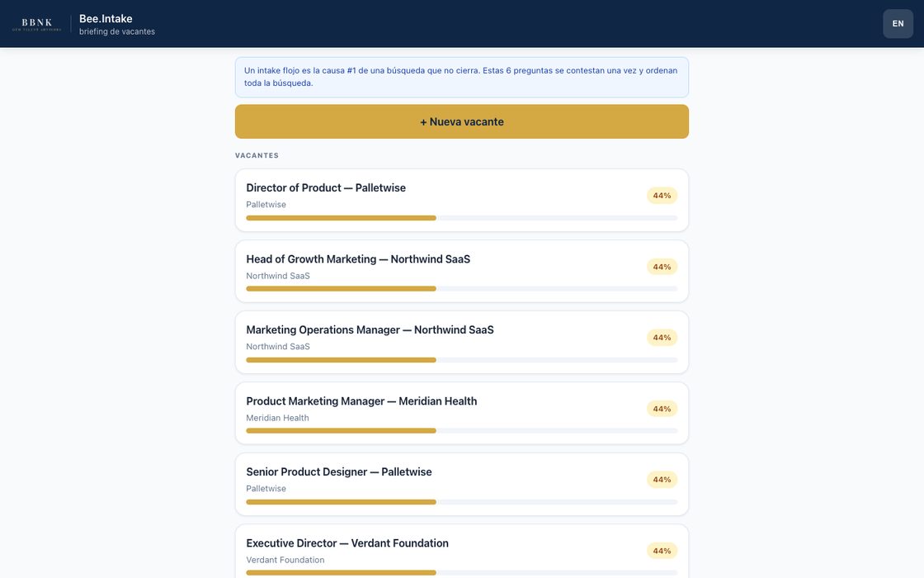924x578 pixels.
Task: Open Marketing Operations Manager vacancy card
Action: click(x=461, y=342)
